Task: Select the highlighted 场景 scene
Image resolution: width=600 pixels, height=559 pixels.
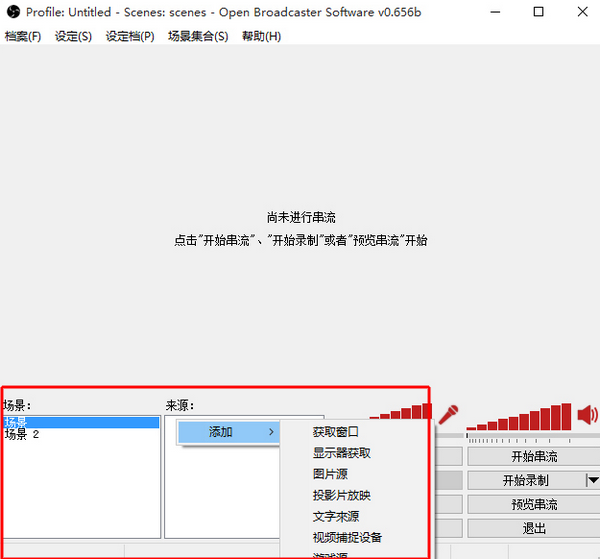Action: [x=81, y=422]
